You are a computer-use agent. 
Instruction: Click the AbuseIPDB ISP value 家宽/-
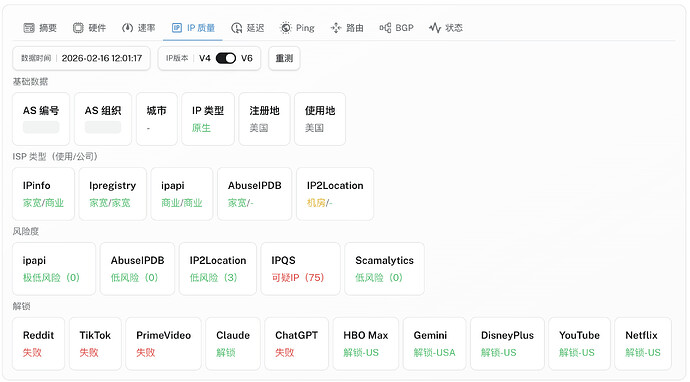click(x=241, y=203)
